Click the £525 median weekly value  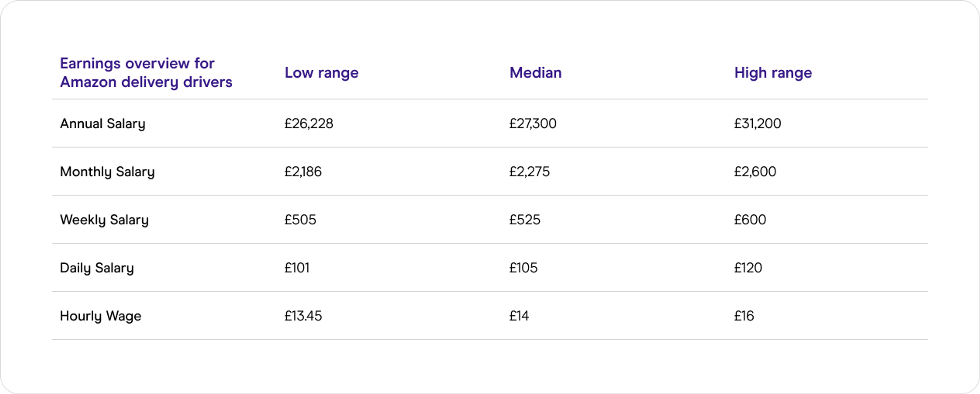click(525, 220)
